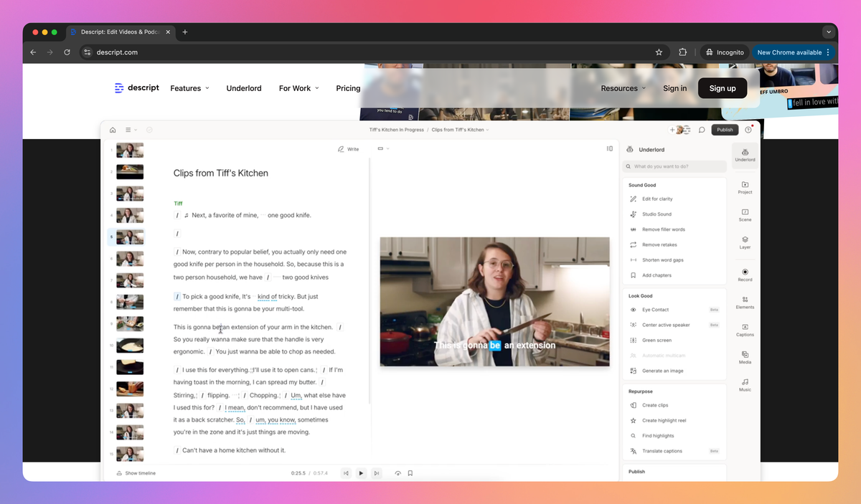Open the canvas layout dropdown beside Write
861x504 pixels.
click(x=383, y=148)
